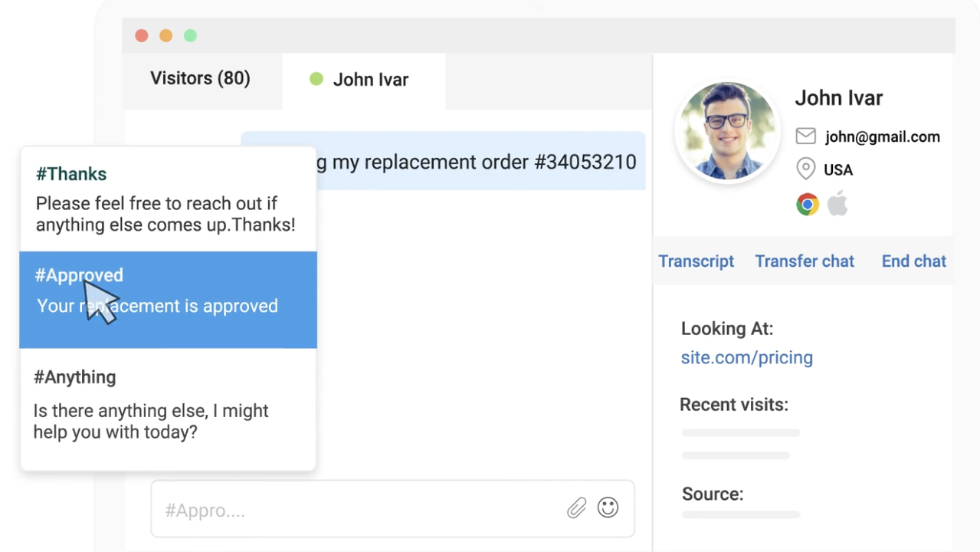Open the Transcript link
Image resolution: width=980 pixels, height=552 pixels.
click(x=696, y=261)
